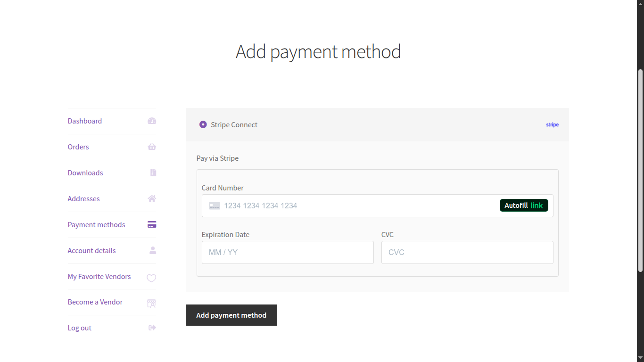This screenshot has height=362, width=644.
Task: Click the Addresses home icon
Action: point(152,199)
